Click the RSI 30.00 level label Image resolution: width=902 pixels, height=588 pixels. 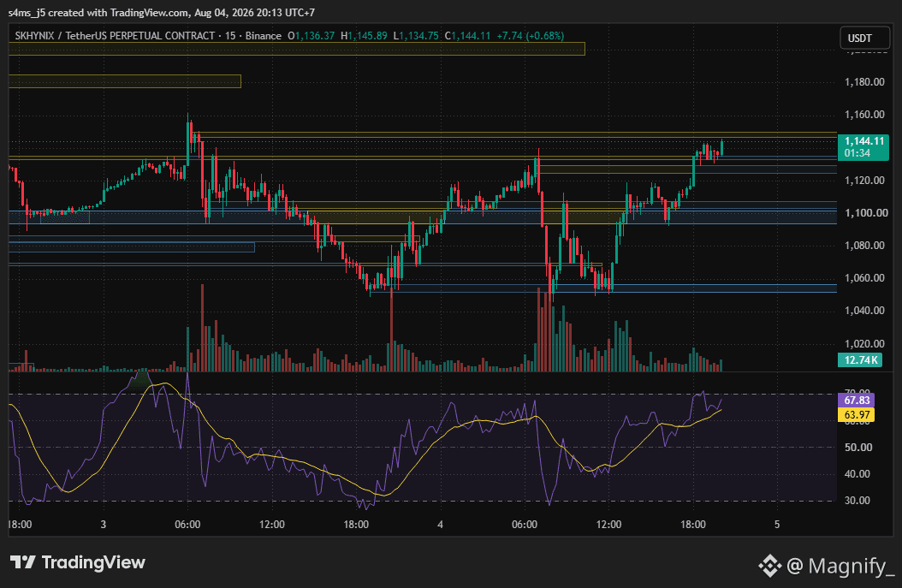(857, 500)
